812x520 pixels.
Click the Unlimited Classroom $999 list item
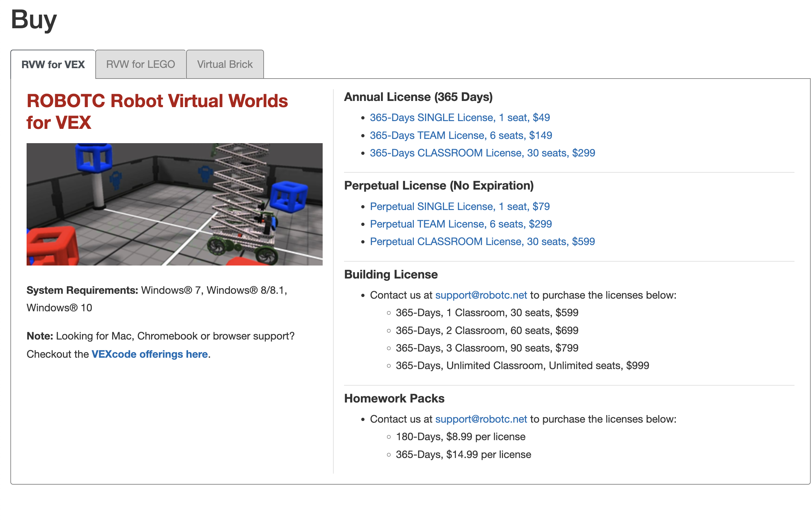pos(522,365)
